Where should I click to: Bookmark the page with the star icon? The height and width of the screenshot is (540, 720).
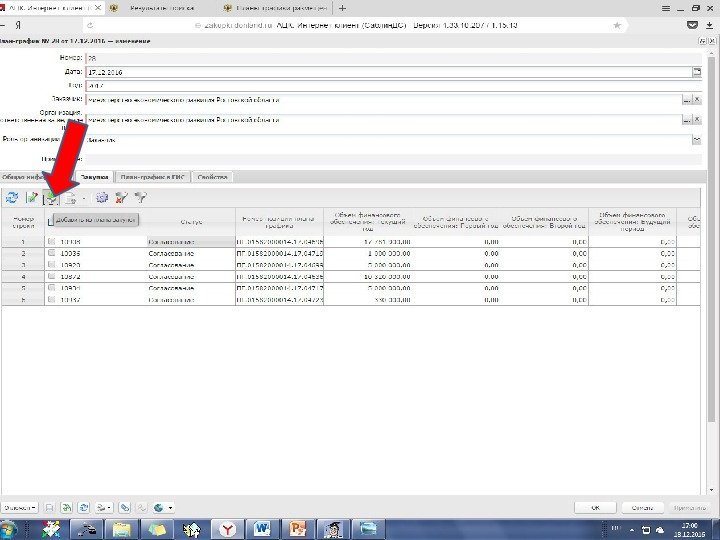point(617,25)
